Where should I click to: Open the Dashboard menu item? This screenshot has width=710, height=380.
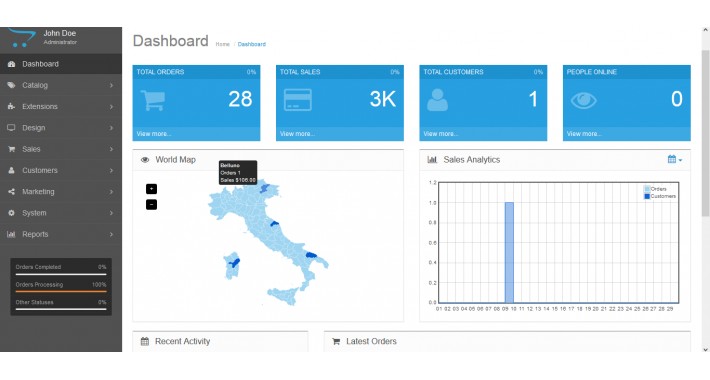(x=61, y=64)
